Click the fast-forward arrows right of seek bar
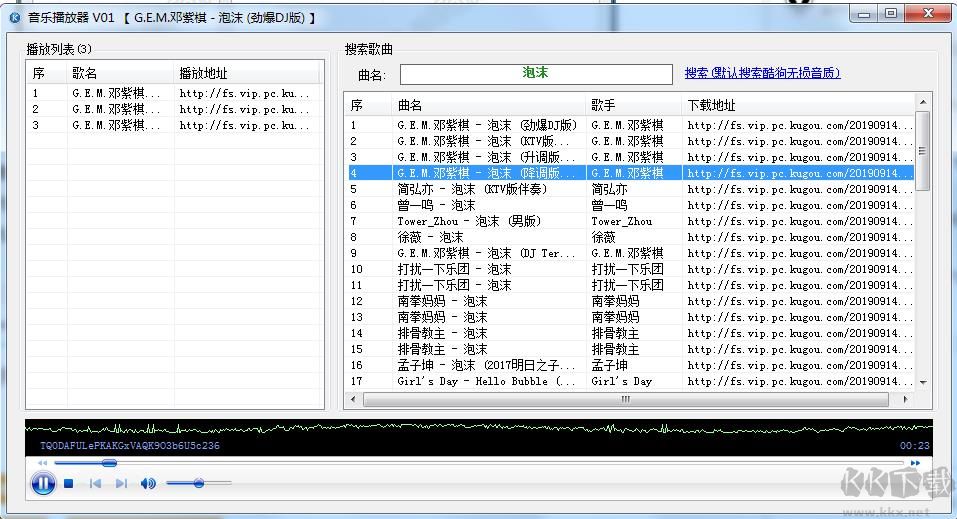This screenshot has width=957, height=519. tap(915, 463)
